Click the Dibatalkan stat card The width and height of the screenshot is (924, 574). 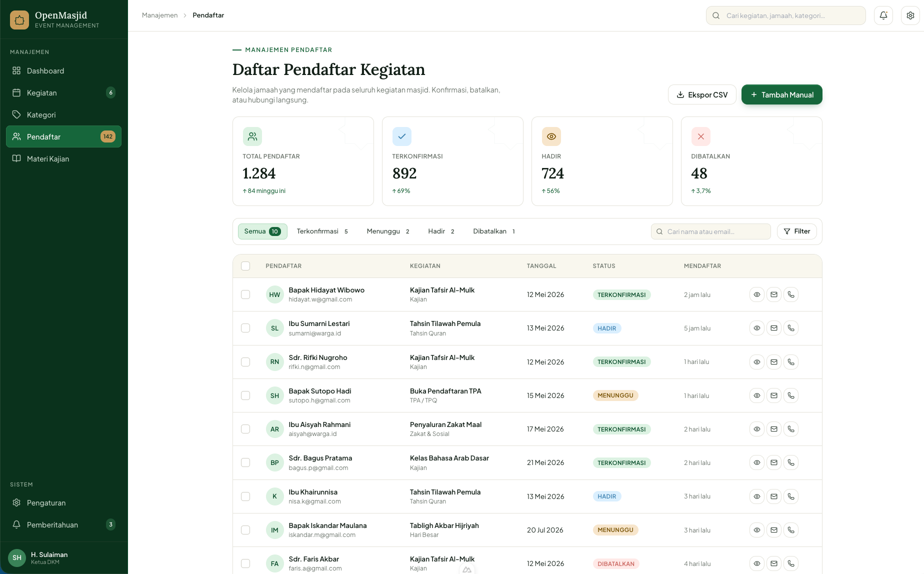[x=751, y=161]
